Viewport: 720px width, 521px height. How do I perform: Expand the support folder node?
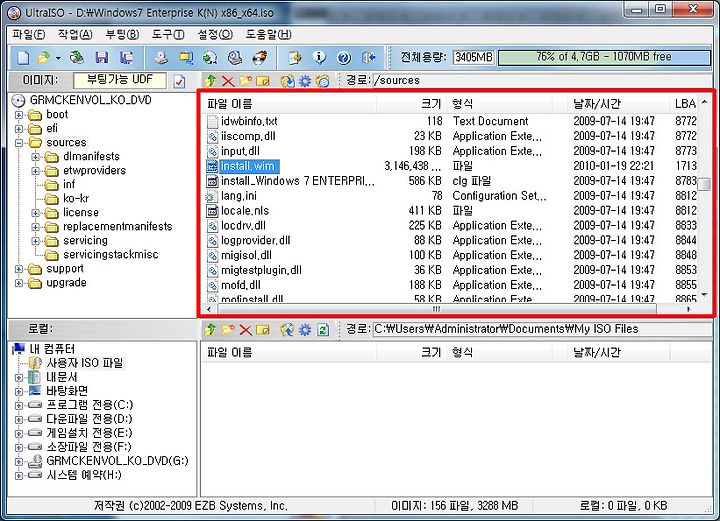tap(19, 269)
